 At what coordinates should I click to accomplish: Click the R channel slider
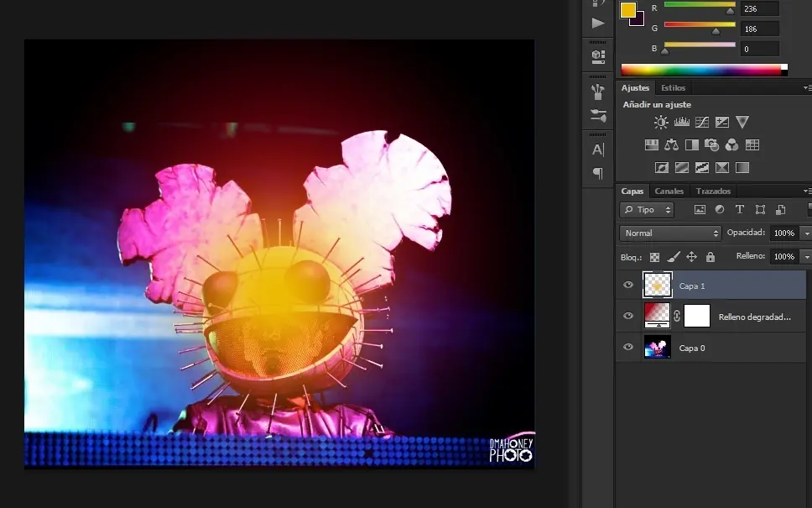pyautogui.click(x=700, y=5)
